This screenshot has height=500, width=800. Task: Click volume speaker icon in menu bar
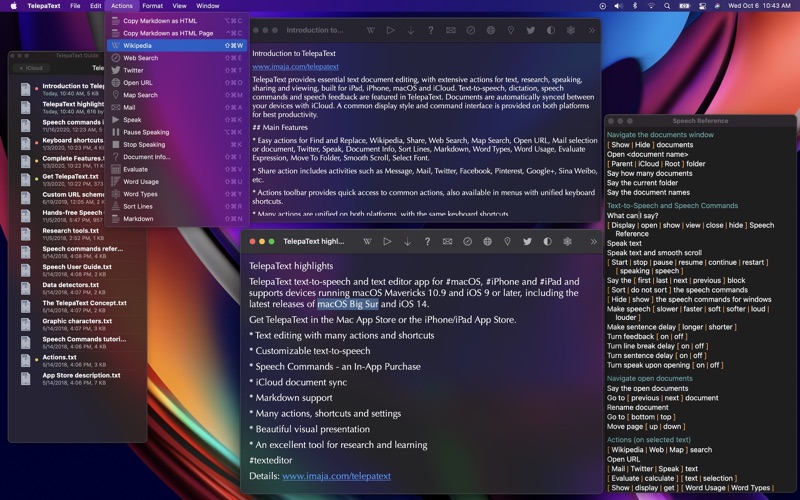click(x=618, y=6)
